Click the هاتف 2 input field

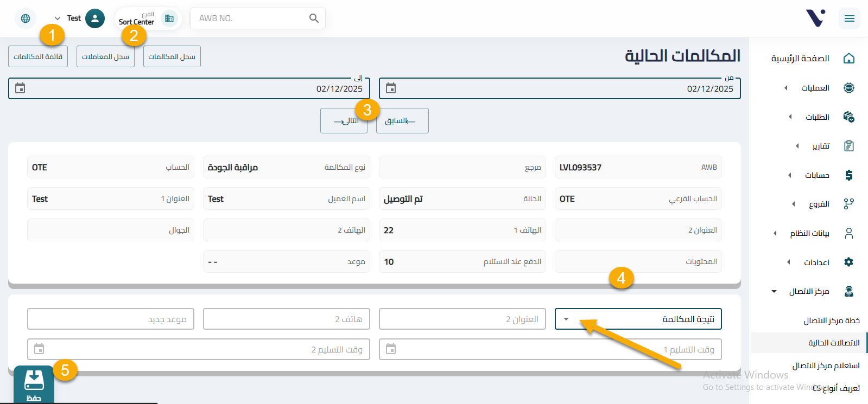[287, 319]
